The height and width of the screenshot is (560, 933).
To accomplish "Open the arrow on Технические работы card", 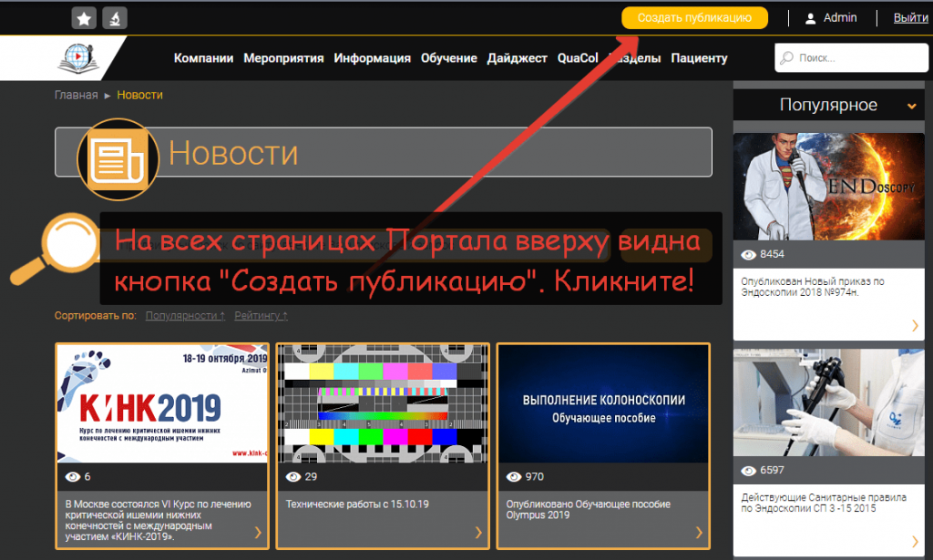I will [477, 533].
